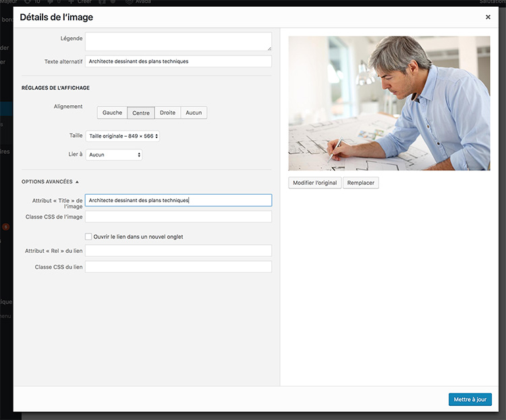The image size is (506, 420).
Task: Click the Modifier l'original button
Action: [315, 183]
